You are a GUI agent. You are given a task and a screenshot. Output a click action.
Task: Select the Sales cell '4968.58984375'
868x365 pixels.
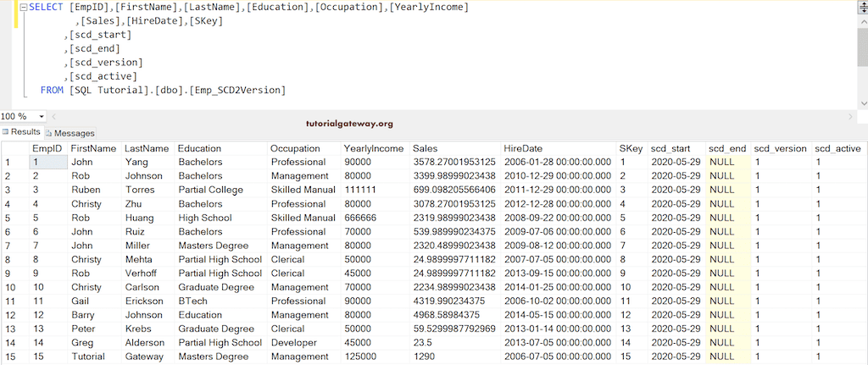[x=455, y=315]
